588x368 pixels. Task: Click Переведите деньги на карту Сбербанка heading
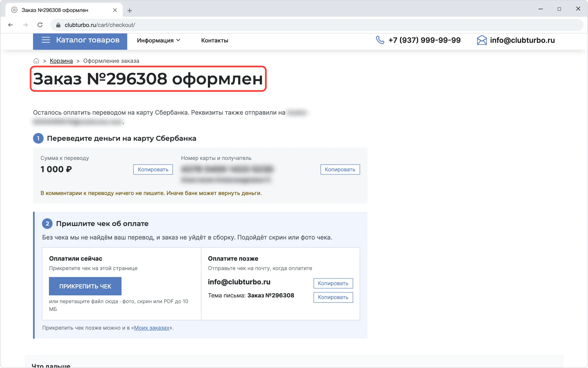click(122, 138)
